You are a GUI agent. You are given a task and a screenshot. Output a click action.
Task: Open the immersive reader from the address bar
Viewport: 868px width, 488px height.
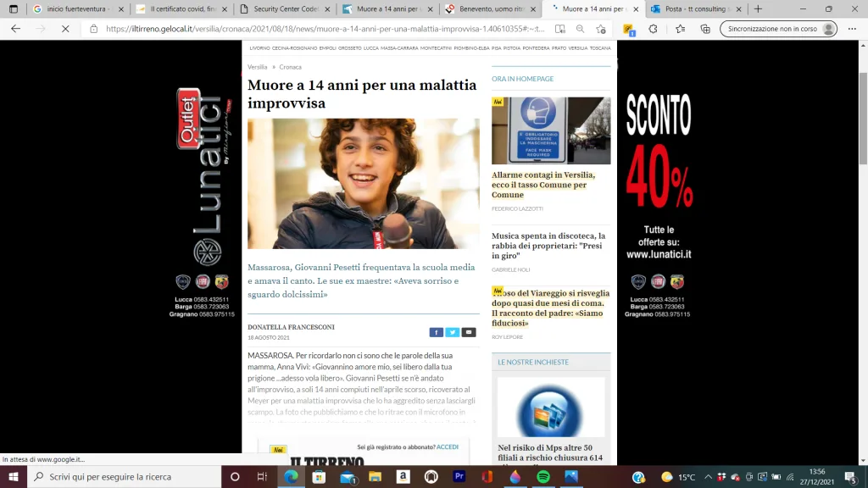click(x=560, y=29)
